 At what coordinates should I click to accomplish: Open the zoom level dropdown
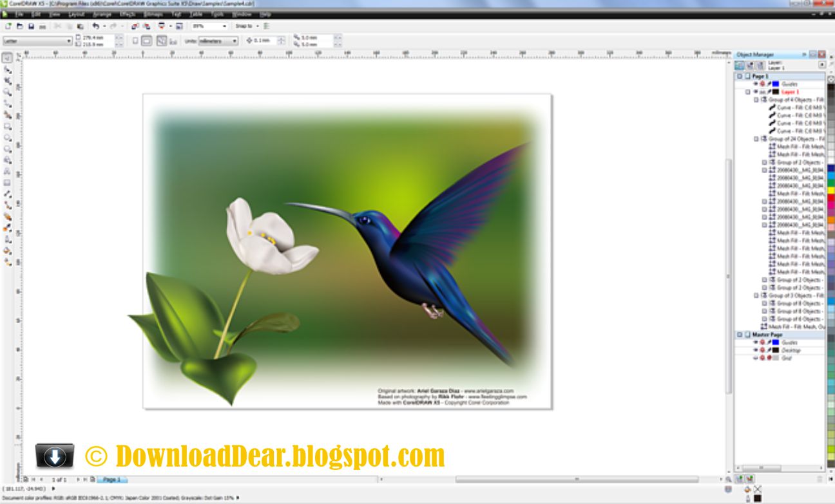(x=225, y=26)
